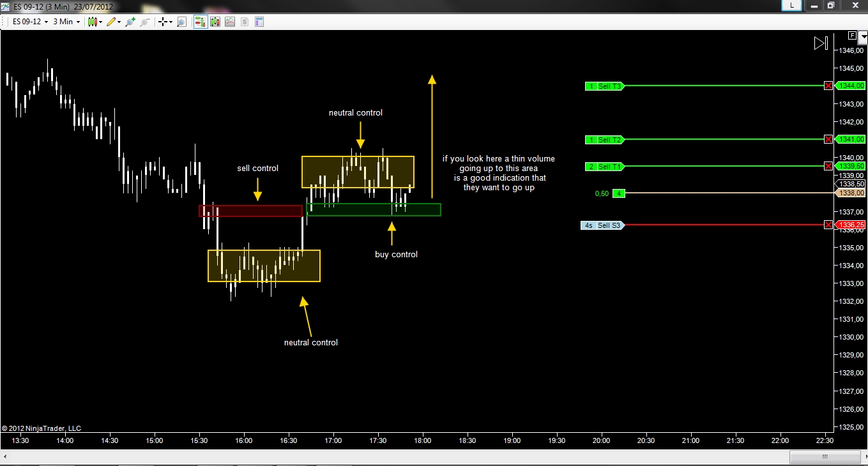Cancel the Sell T3 order with red X
868x466 pixels.
[828, 86]
